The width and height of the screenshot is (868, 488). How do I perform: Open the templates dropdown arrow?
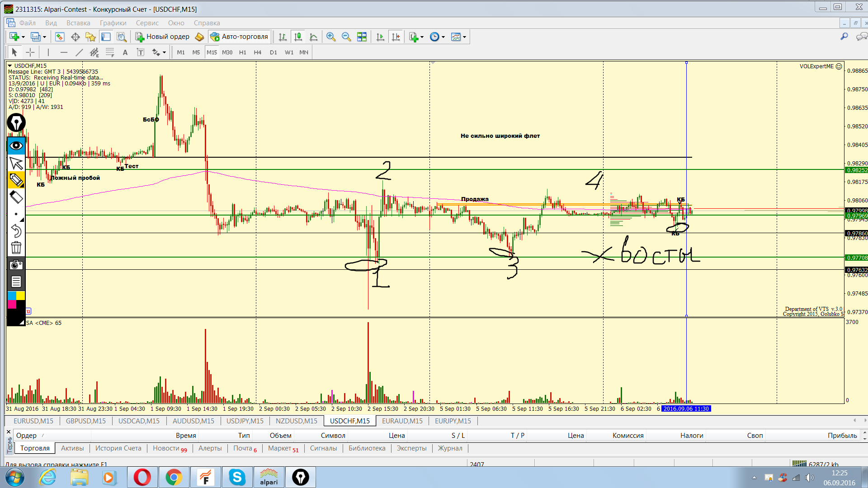464,37
